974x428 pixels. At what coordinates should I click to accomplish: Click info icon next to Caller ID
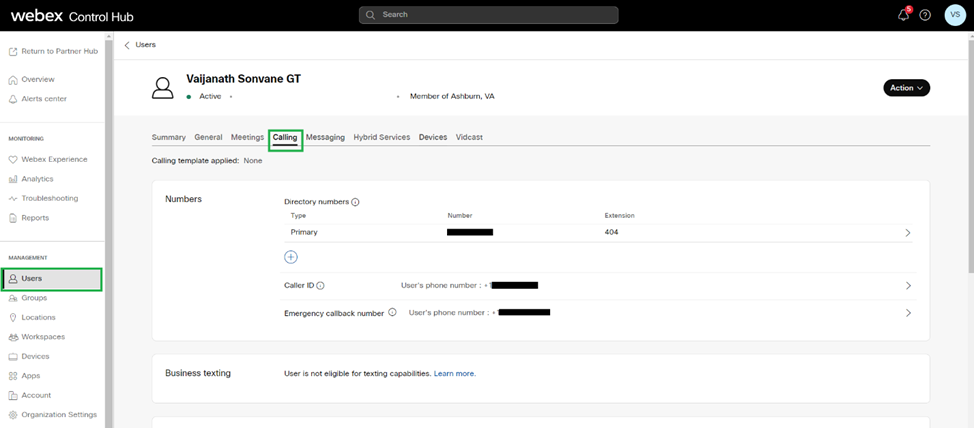coord(321,286)
